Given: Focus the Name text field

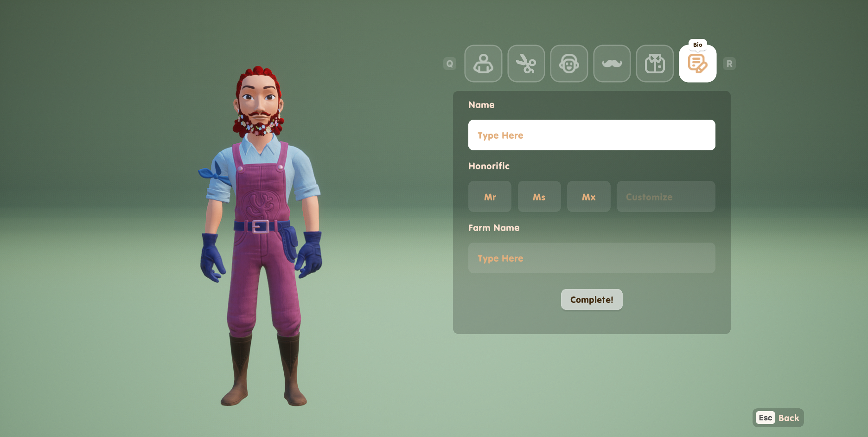Looking at the screenshot, I should pos(591,135).
